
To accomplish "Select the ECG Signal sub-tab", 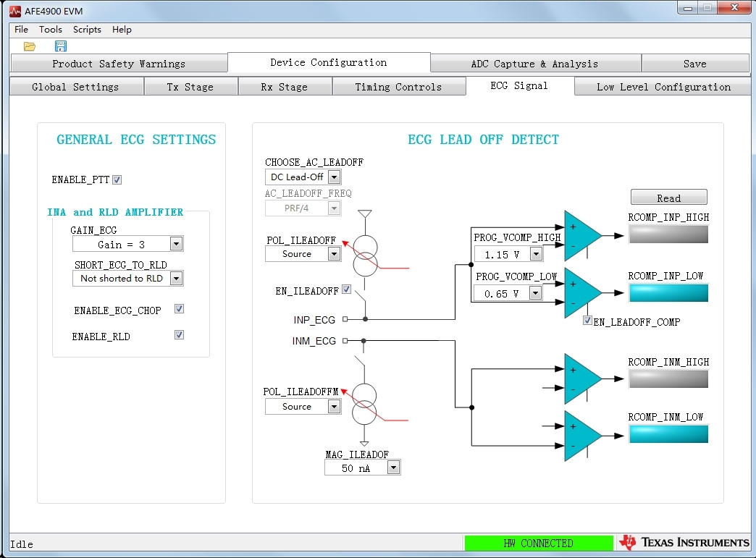I will (520, 85).
